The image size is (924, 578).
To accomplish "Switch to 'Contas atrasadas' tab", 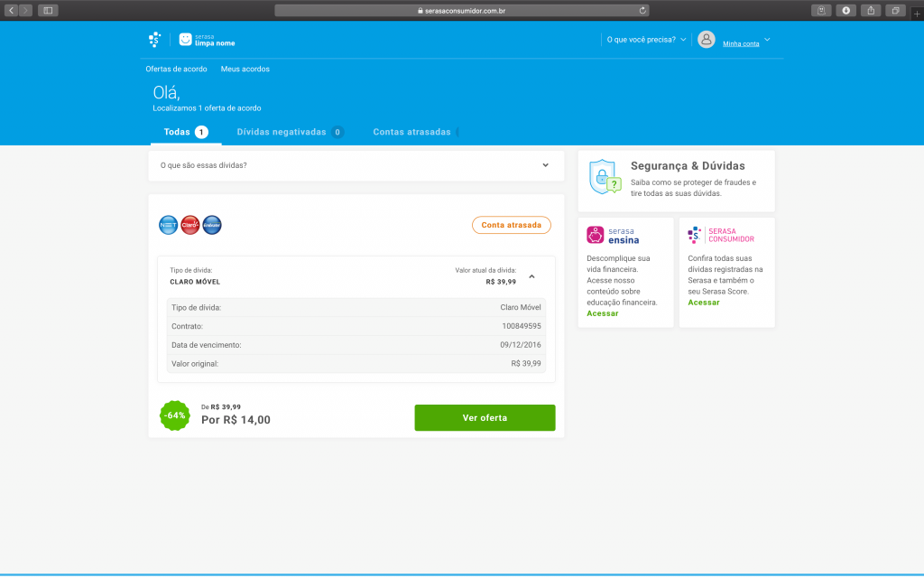I will [x=415, y=132].
